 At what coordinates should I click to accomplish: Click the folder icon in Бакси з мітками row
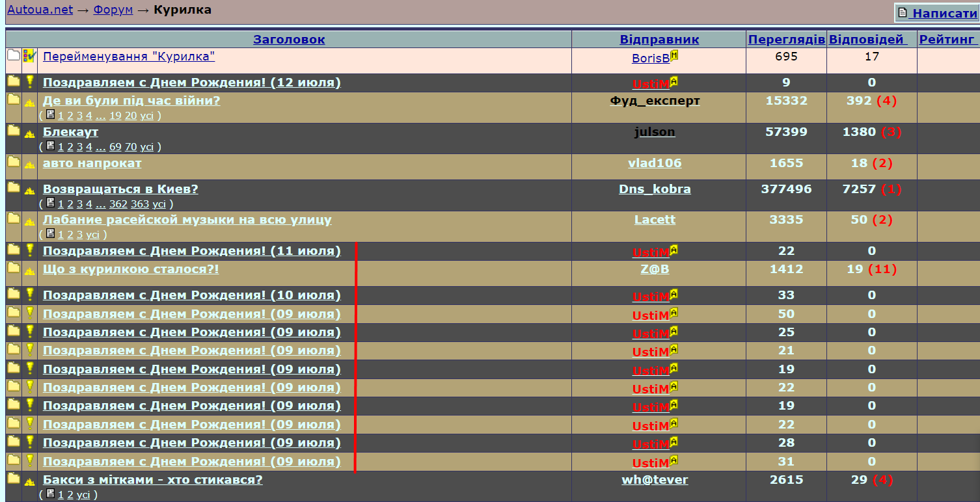tap(13, 479)
